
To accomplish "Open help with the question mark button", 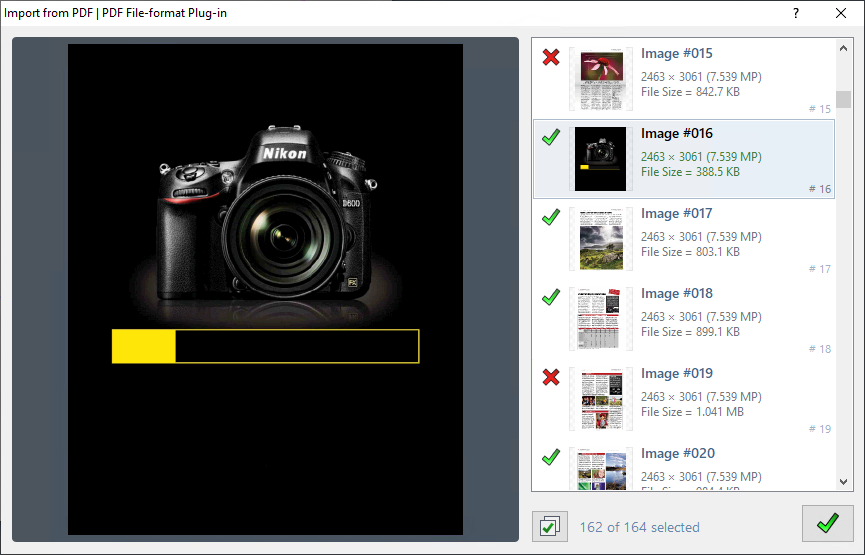I will (796, 13).
